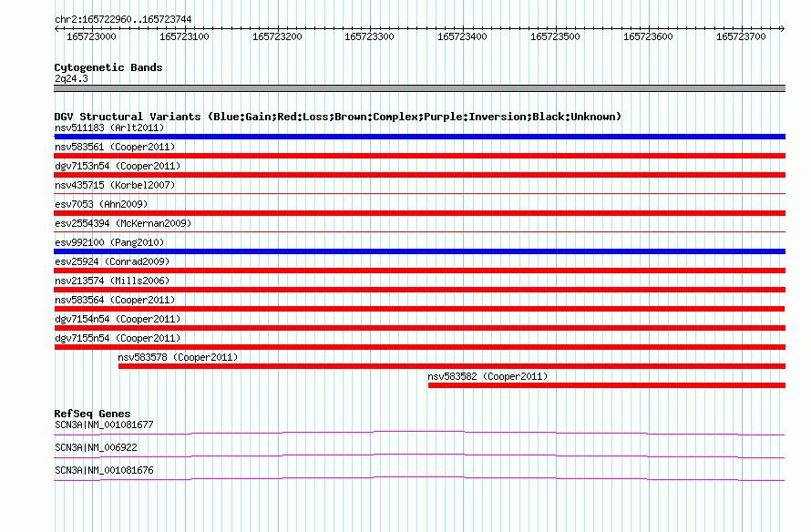The width and height of the screenshot is (811, 532).
Task: Open variant nsv213574 (Mills2006)
Action: pos(112,281)
